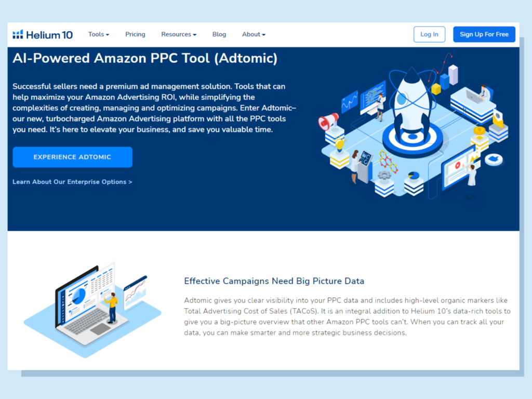Expand the About dropdown menu
This screenshot has width=532, height=399.
pyautogui.click(x=254, y=34)
